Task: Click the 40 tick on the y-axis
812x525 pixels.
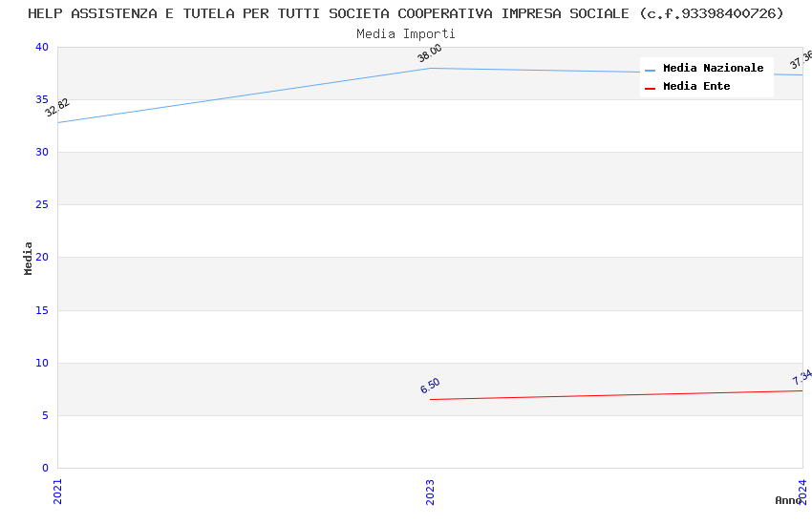Action: coord(42,48)
